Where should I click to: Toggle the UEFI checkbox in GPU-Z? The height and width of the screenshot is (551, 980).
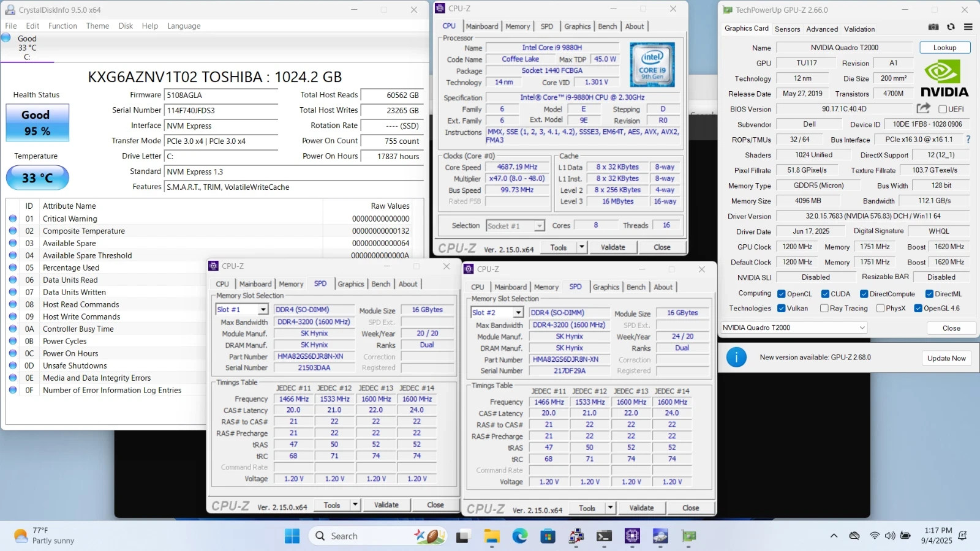(x=943, y=109)
